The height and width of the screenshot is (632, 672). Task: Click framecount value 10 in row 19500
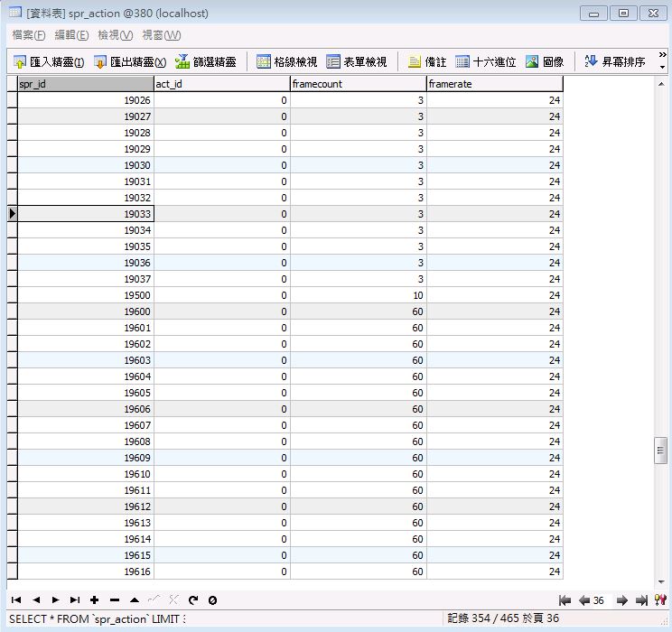click(x=359, y=295)
